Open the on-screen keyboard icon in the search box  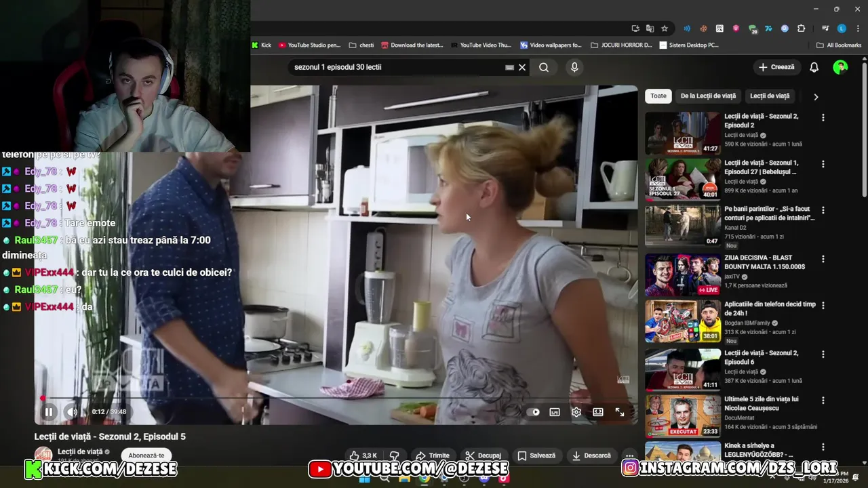point(509,67)
